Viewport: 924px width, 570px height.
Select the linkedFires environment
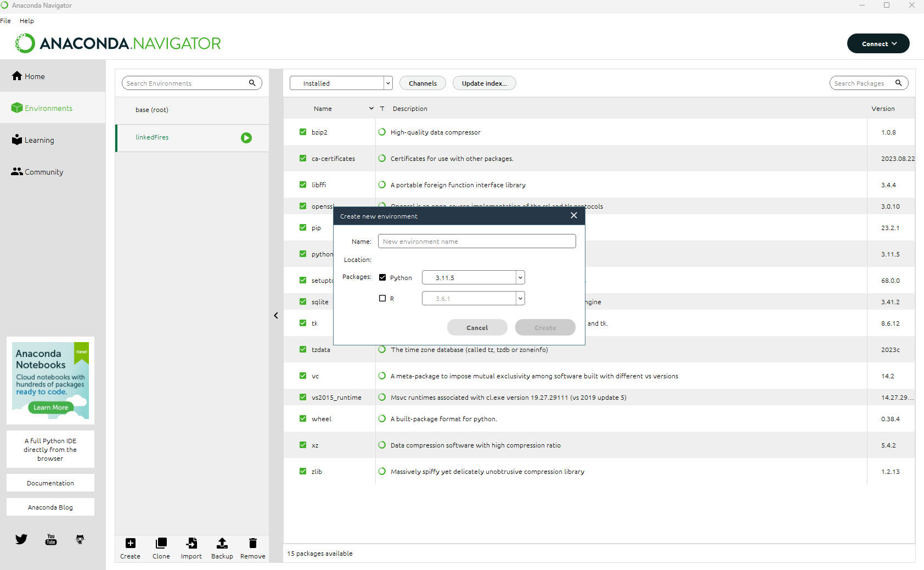(x=192, y=138)
